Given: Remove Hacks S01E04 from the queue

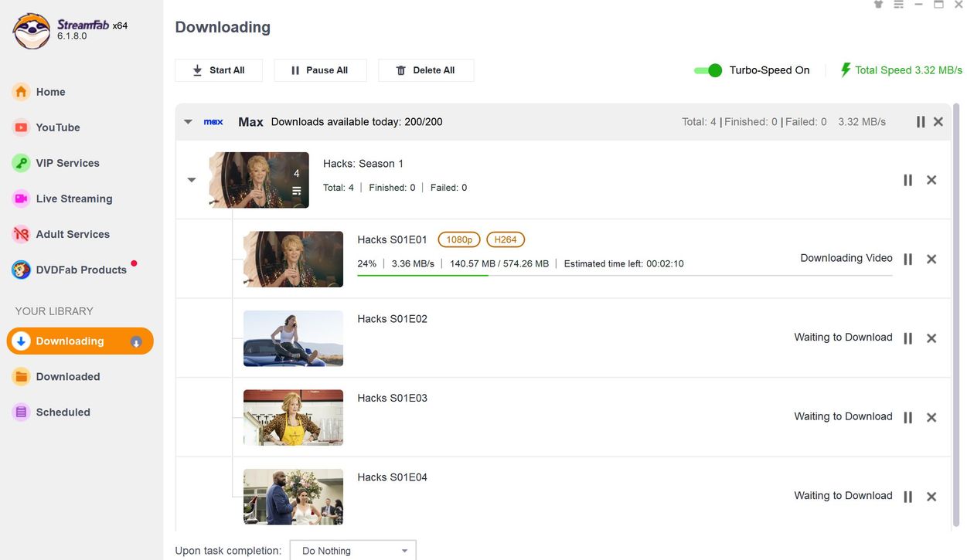Looking at the screenshot, I should [x=931, y=497].
